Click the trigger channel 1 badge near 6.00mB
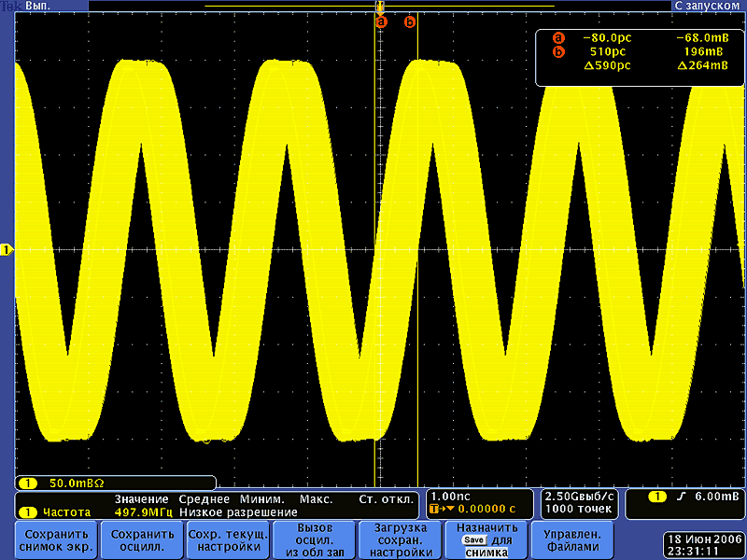Screen dimensions: 747x560 point(660,497)
